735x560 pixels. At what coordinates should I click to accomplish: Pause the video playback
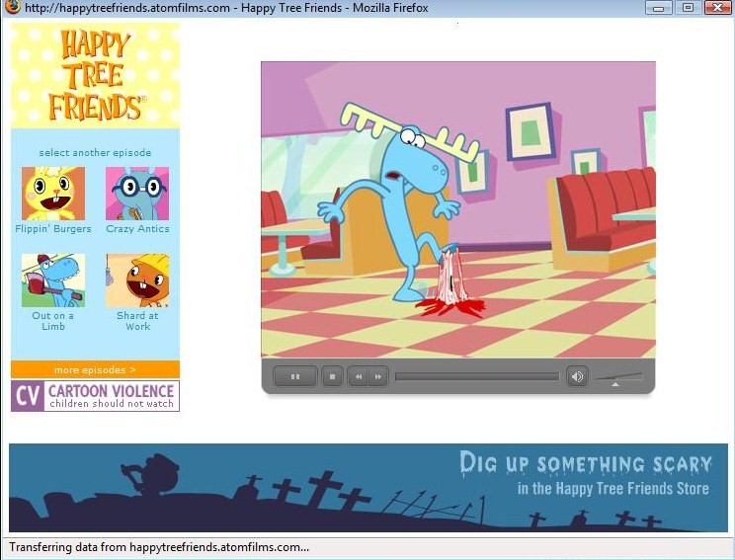pos(294,376)
